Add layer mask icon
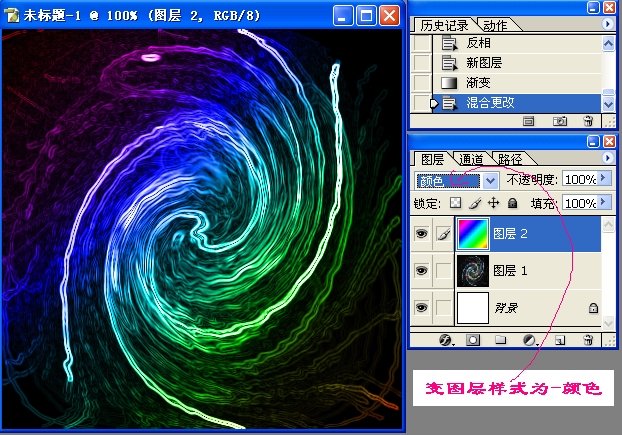 click(x=473, y=340)
